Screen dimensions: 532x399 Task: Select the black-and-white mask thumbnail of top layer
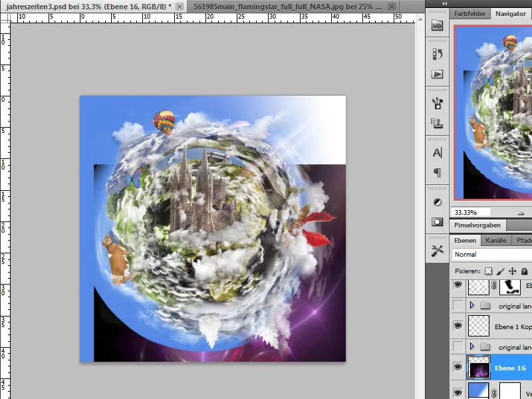(510, 287)
